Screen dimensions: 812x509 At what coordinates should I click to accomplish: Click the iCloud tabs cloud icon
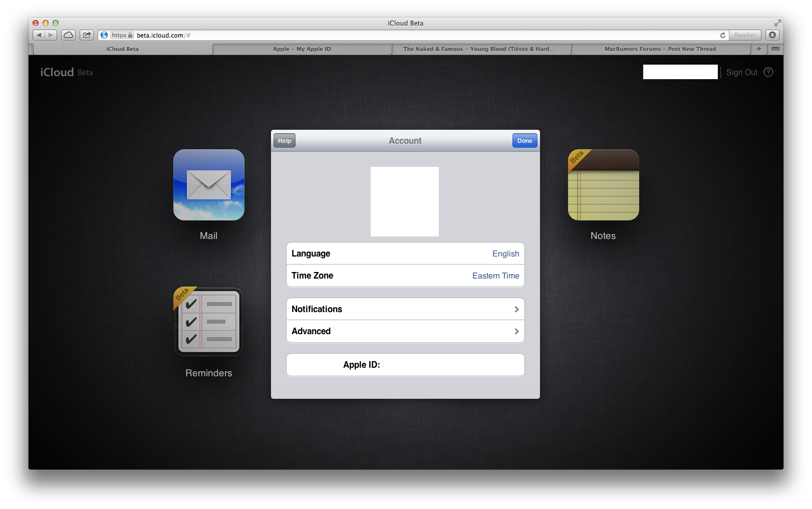tap(69, 35)
